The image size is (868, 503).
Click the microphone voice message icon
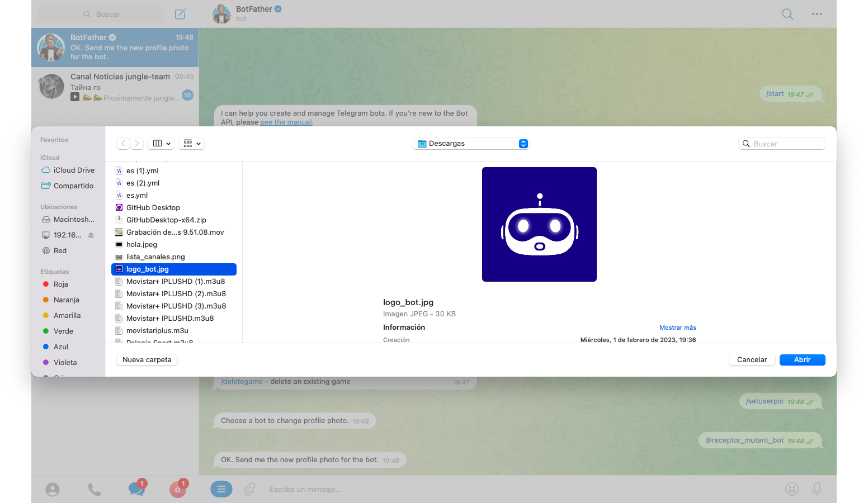817,489
